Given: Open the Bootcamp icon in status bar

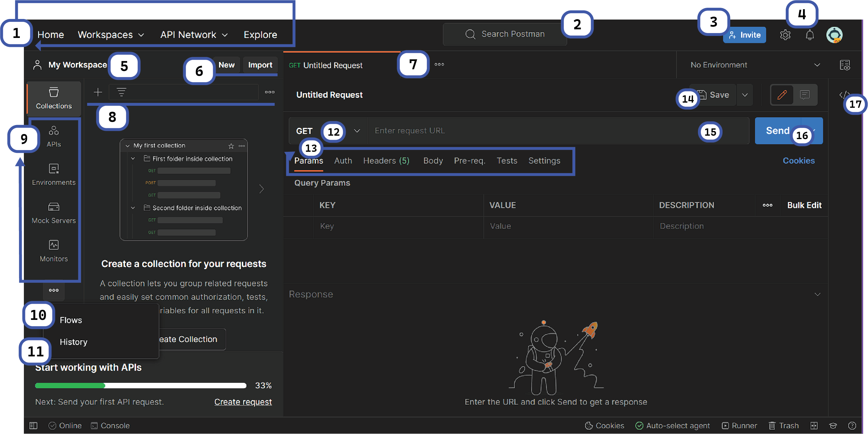Looking at the screenshot, I should pos(833,426).
